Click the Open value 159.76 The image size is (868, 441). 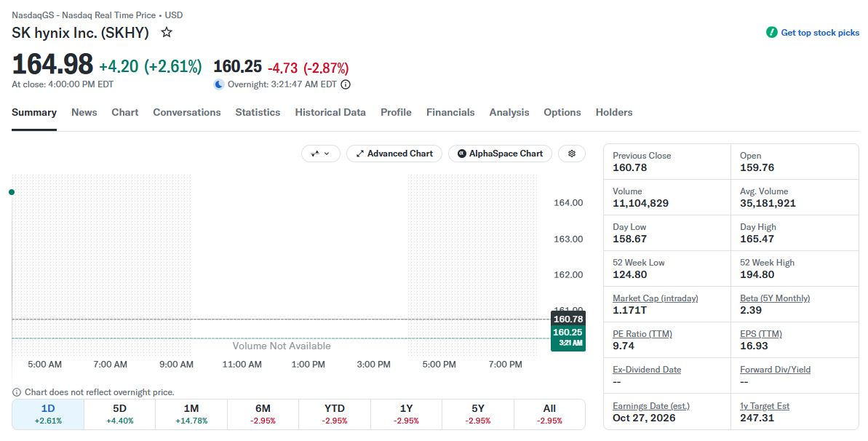[757, 167]
